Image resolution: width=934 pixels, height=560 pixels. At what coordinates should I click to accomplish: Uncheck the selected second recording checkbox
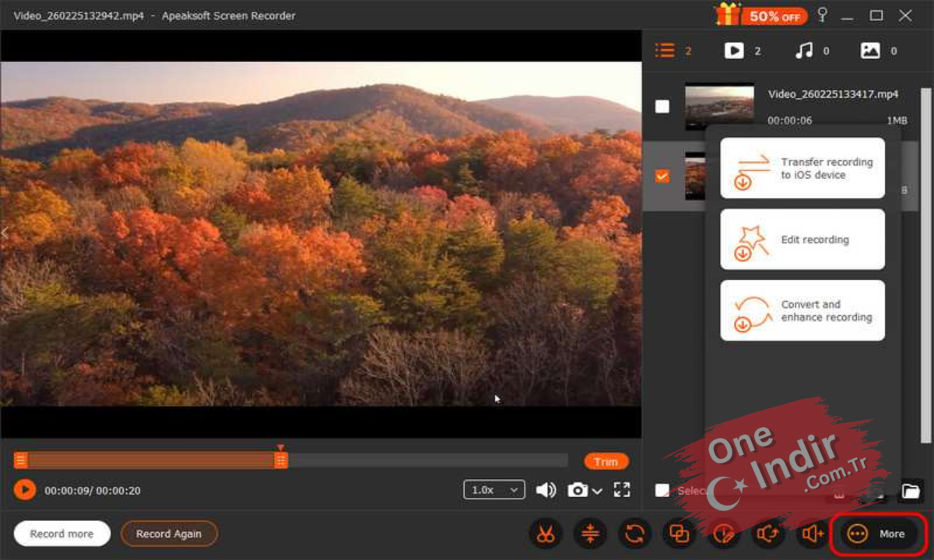coord(662,177)
